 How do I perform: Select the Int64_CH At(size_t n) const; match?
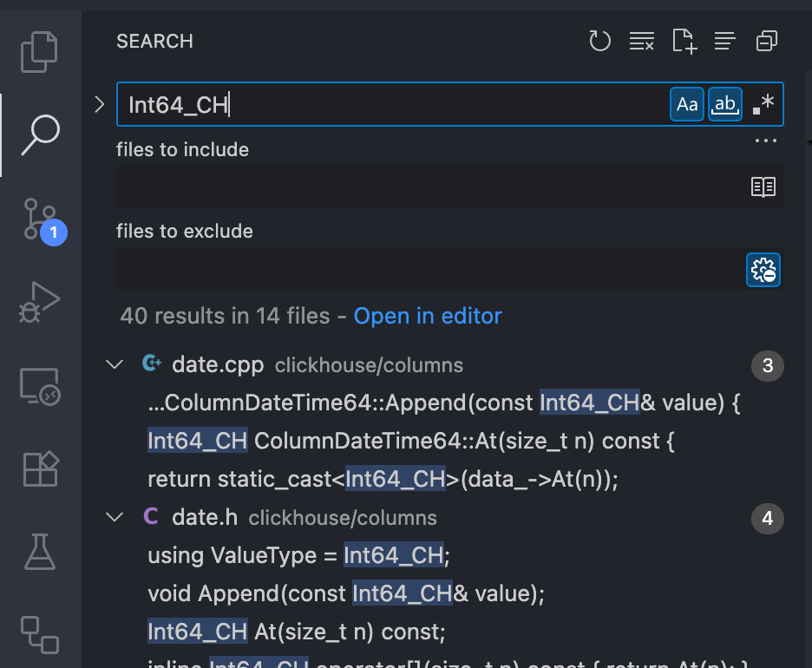[296, 632]
